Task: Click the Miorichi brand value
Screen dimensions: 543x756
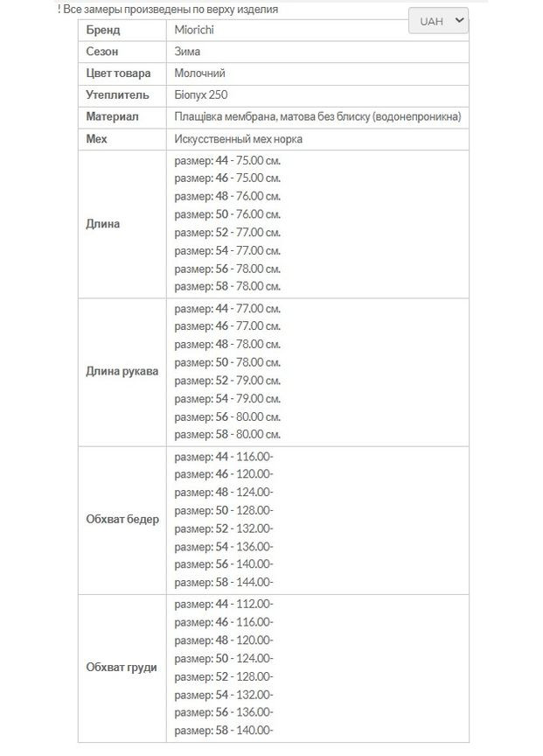Action: [194, 30]
